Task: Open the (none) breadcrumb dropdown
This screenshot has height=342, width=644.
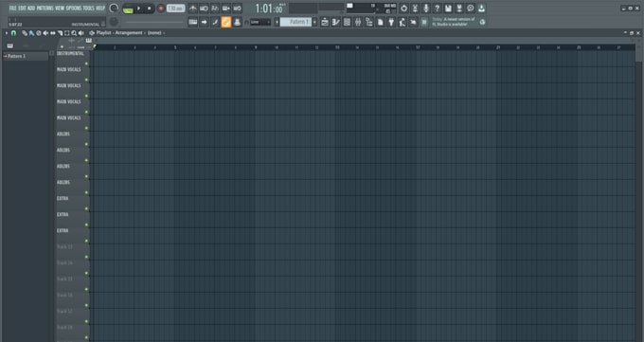Action: 154,33
